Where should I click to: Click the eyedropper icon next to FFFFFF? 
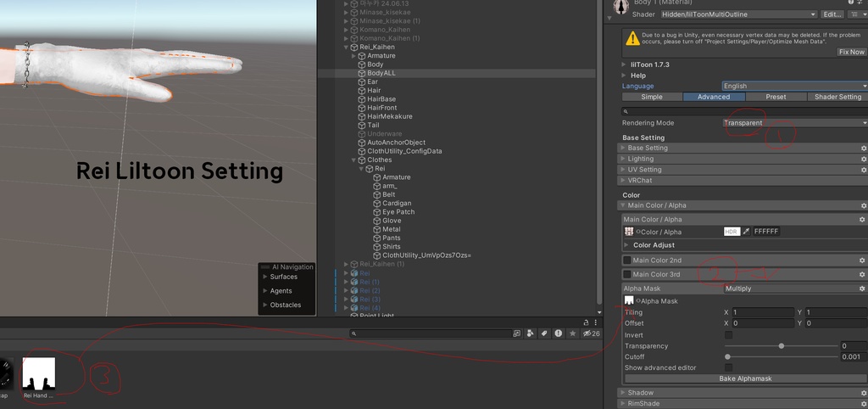pyautogui.click(x=746, y=232)
